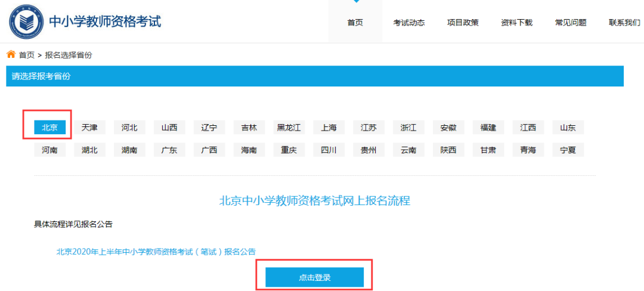Image resolution: width=644 pixels, height=291 pixels.
Task: Select 宁夏 province button
Action: (x=568, y=150)
